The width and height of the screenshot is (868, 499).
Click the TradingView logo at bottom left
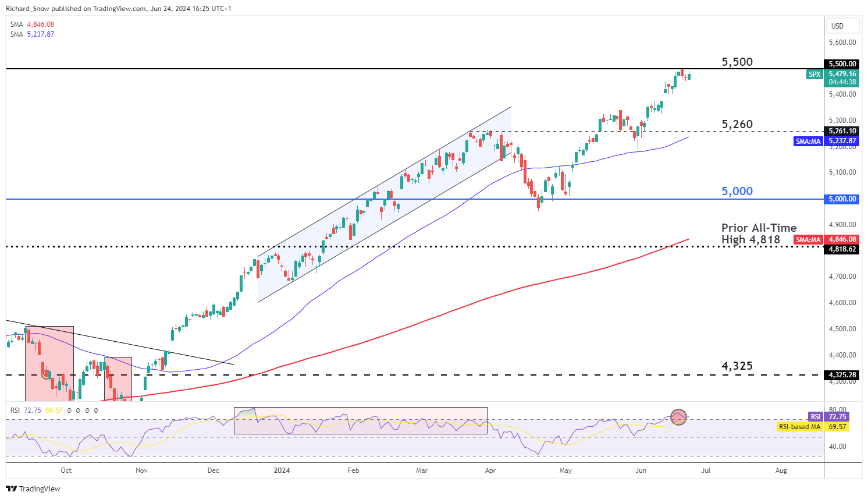(33, 489)
